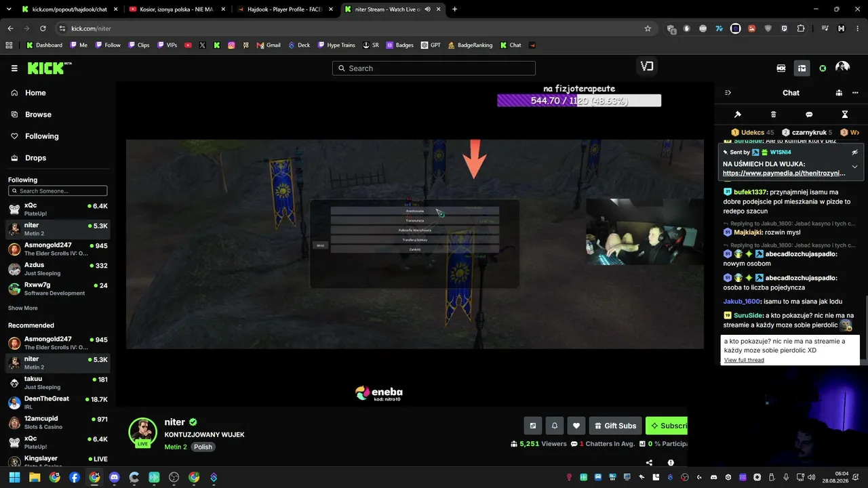
Task: Open the Chrome extensions puzzle icon
Action: pyautogui.click(x=801, y=28)
